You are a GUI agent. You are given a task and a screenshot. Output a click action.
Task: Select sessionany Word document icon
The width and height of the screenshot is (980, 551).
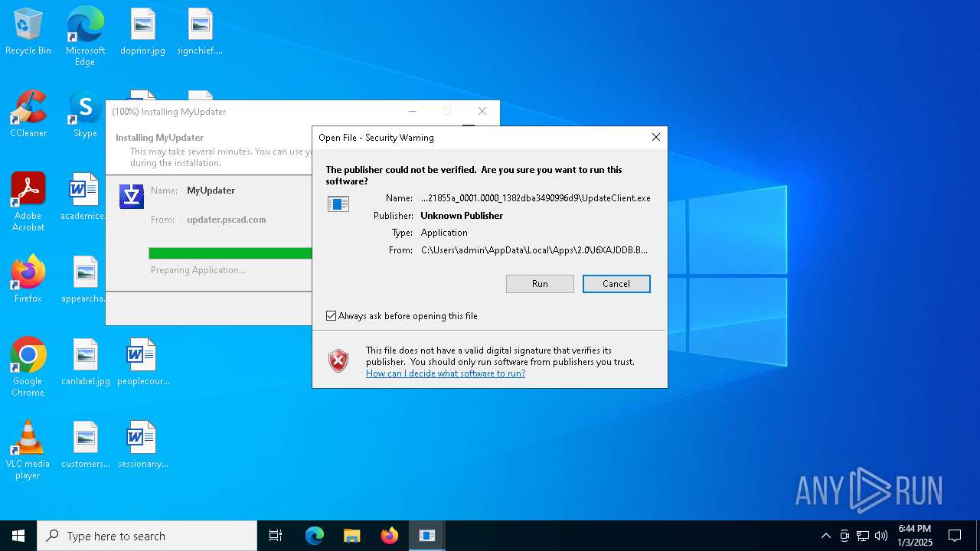tap(143, 445)
